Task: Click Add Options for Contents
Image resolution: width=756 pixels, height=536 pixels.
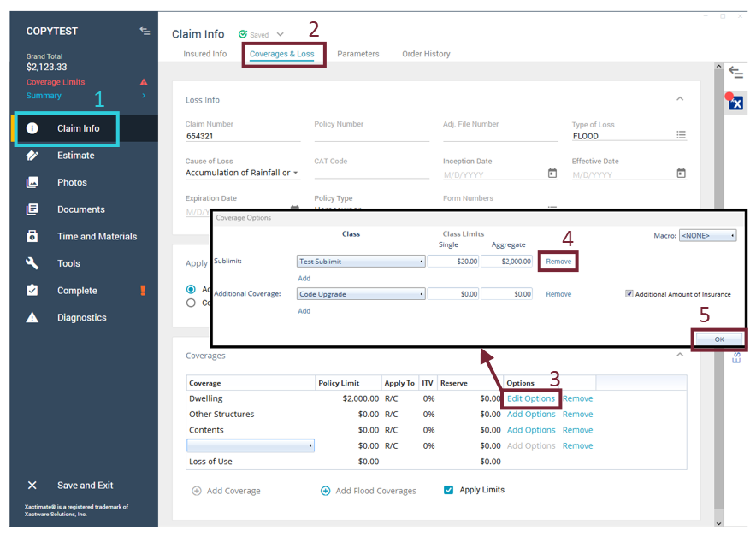Action: click(x=531, y=430)
